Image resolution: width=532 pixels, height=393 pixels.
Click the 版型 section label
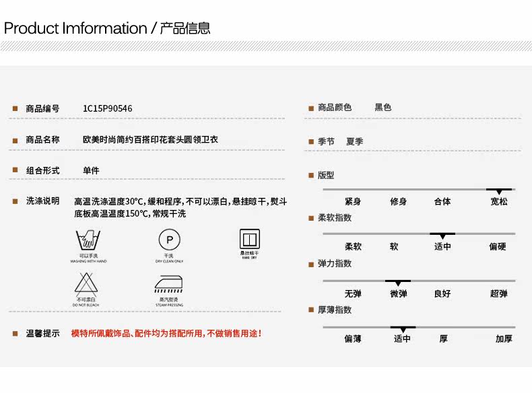326,176
